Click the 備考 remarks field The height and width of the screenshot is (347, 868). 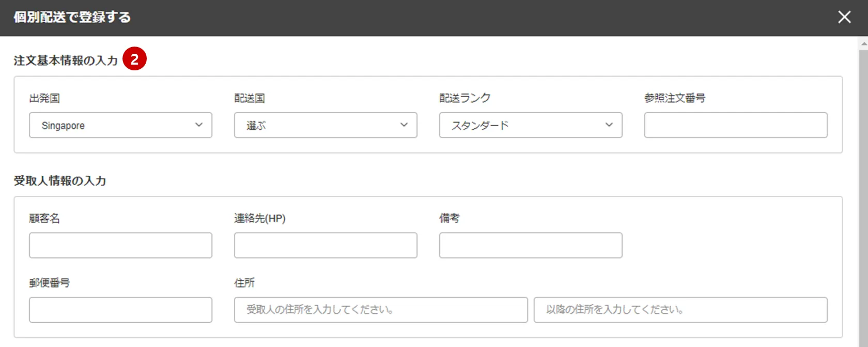(531, 245)
